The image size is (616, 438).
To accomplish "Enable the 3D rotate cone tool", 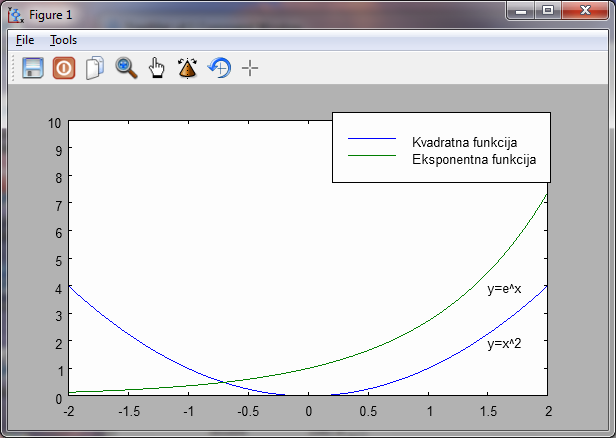I will tap(188, 68).
